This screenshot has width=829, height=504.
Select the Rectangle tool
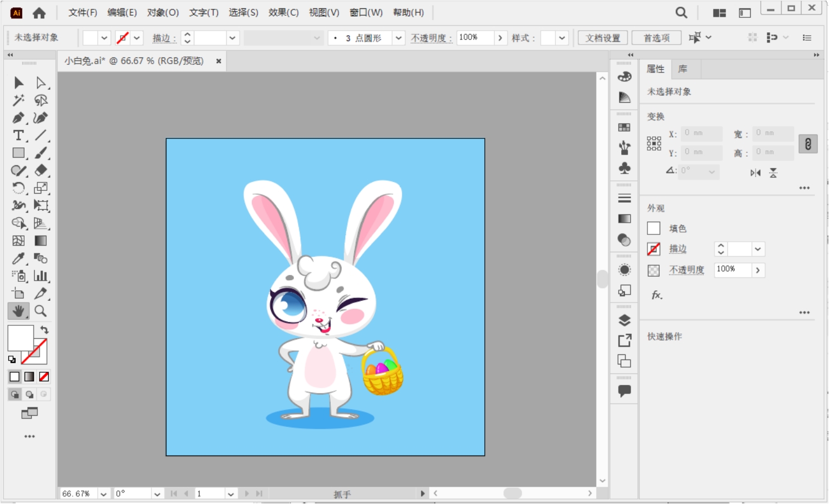point(18,153)
